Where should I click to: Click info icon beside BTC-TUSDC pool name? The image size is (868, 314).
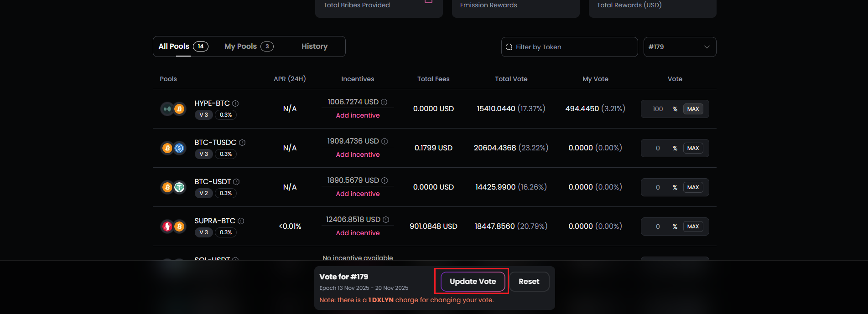coord(242,143)
